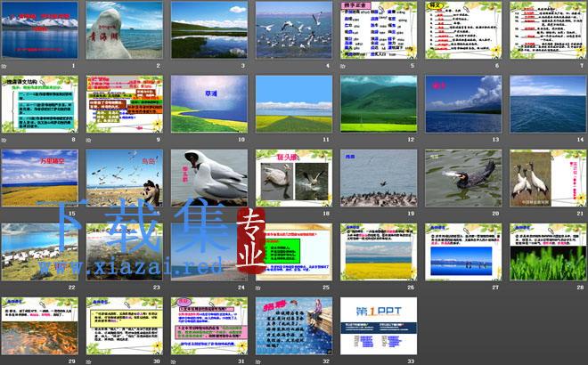Screen dimensions: 588x365
Task: Select slide 16 bird island with photographer
Action: [x=125, y=178]
